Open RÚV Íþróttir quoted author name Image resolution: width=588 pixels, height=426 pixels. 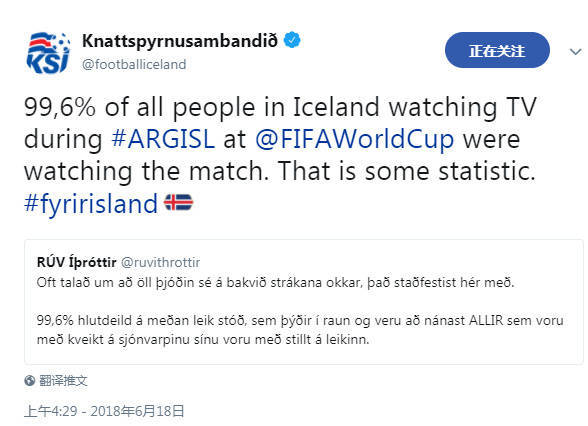coord(76,262)
